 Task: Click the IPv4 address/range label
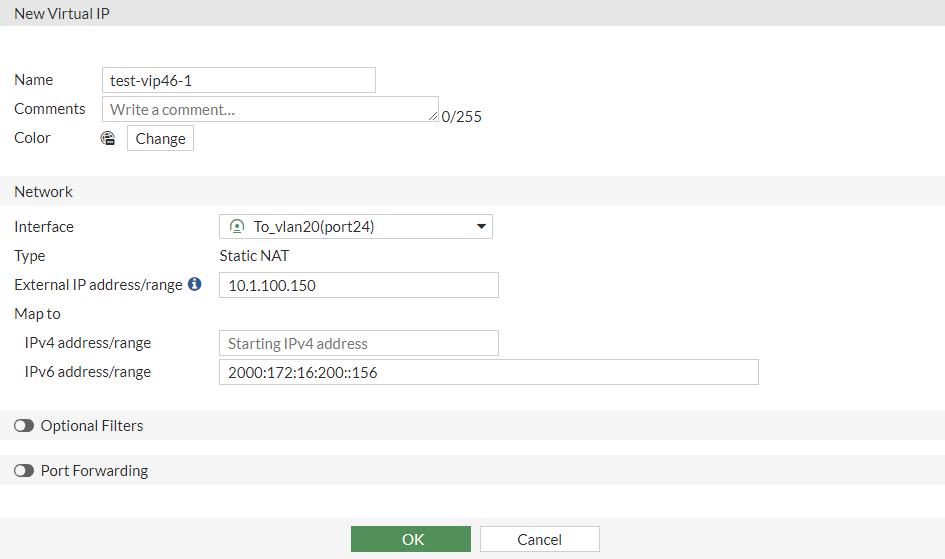tap(87, 343)
